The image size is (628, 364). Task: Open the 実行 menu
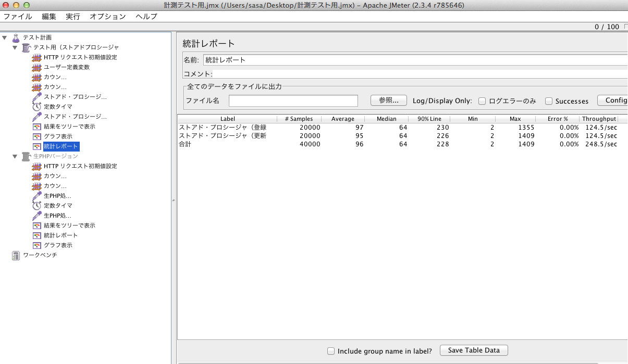73,16
